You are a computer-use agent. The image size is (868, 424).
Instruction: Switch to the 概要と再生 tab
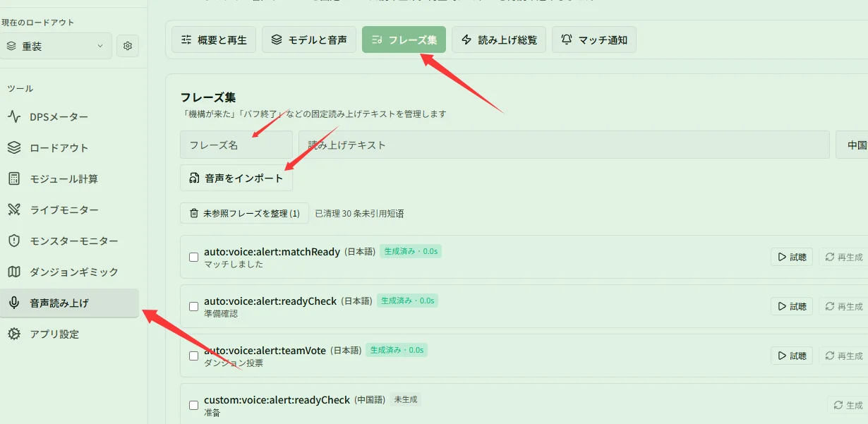pyautogui.click(x=214, y=40)
